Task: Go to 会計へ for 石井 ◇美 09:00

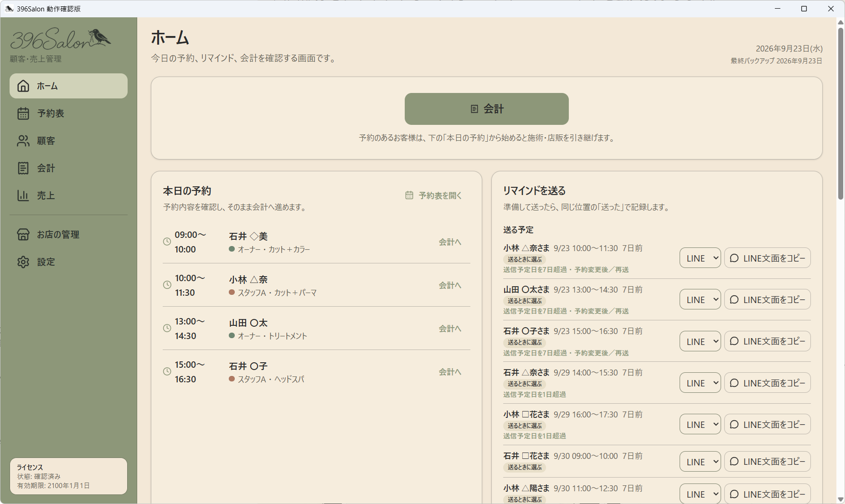Action: pos(450,242)
